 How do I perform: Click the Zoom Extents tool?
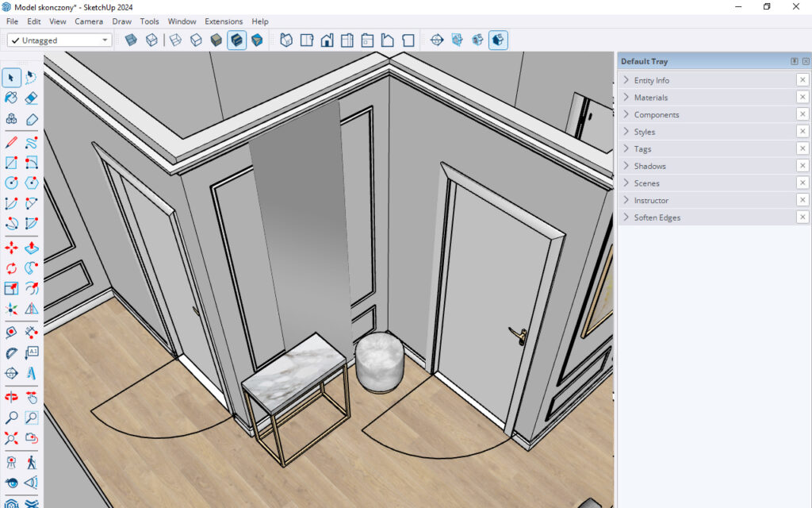[x=11, y=437]
